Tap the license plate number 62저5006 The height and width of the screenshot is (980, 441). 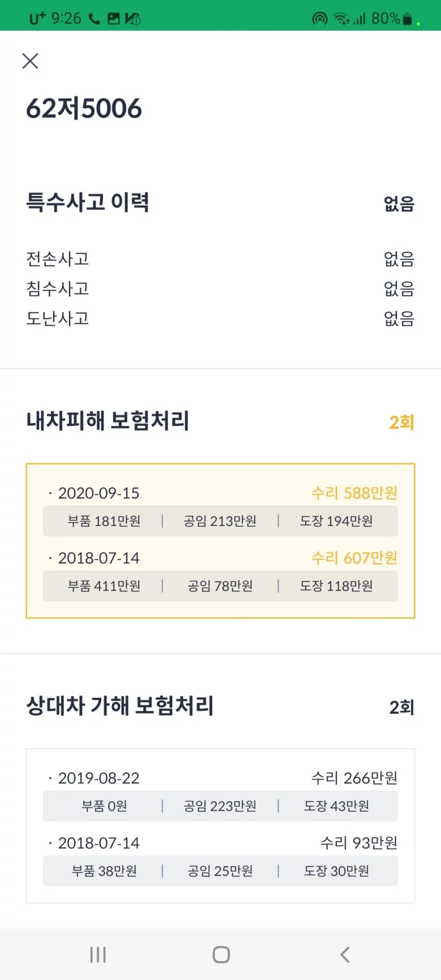pos(84,109)
